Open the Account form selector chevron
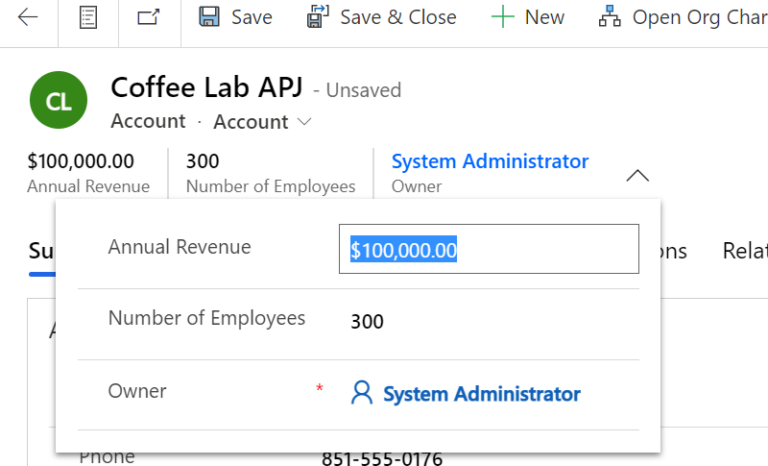The image size is (768, 466). click(x=305, y=122)
